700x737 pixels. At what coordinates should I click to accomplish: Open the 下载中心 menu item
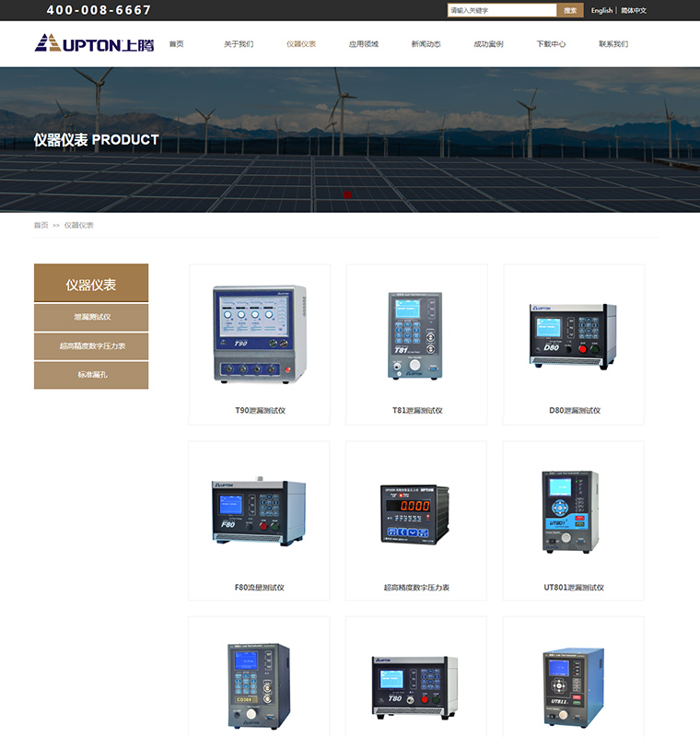(x=551, y=44)
